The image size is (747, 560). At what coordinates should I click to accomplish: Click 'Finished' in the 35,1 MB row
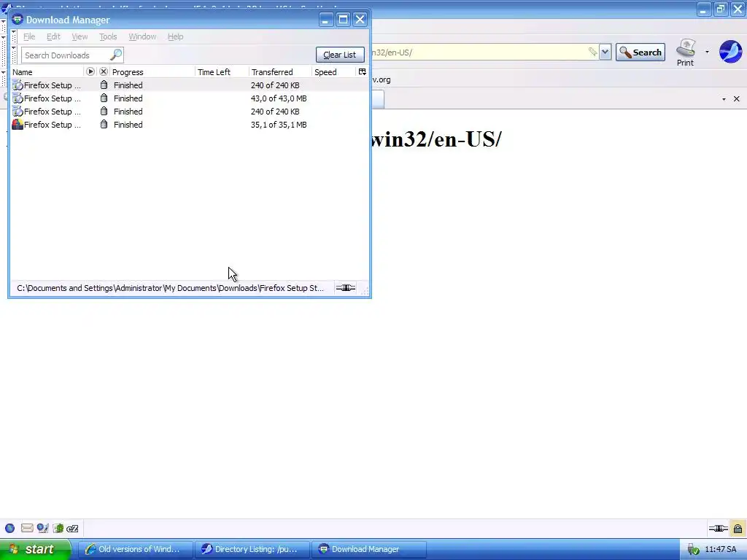tap(128, 124)
